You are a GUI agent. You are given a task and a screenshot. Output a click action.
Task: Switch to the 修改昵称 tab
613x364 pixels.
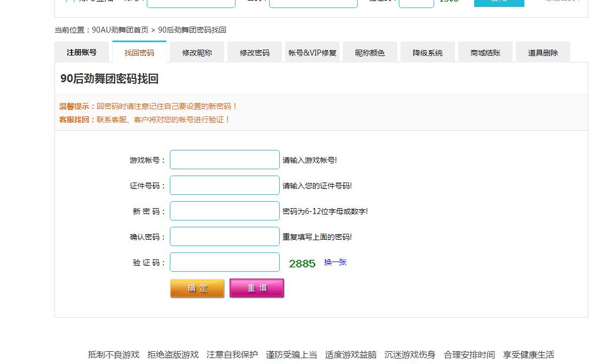197,52
